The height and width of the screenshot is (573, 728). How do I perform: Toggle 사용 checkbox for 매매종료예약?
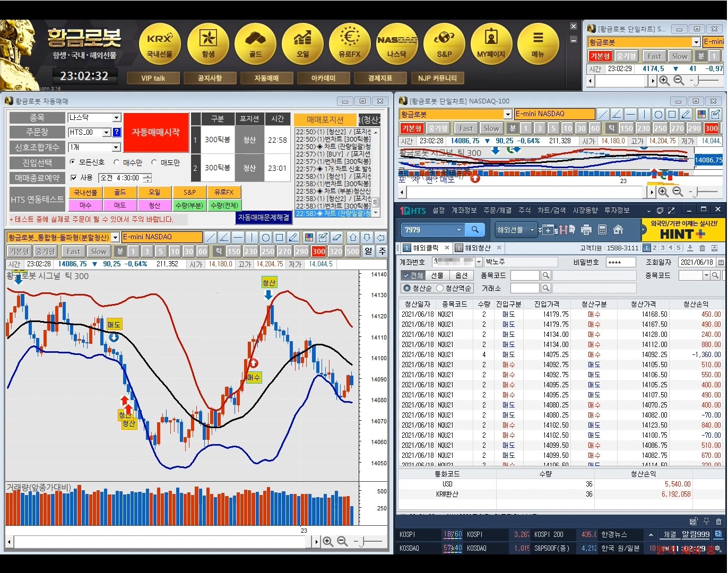point(74,178)
